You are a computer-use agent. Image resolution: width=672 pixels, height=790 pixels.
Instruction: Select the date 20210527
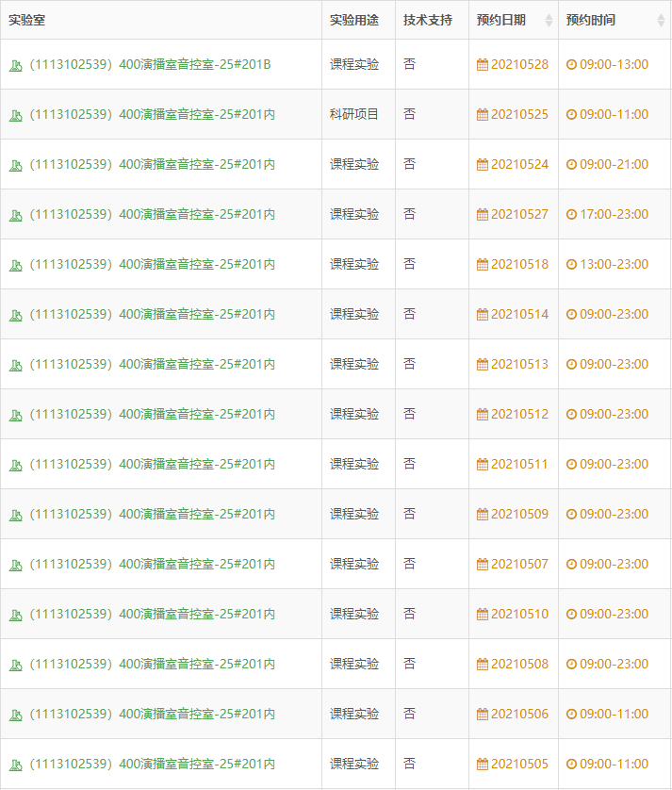tap(519, 214)
